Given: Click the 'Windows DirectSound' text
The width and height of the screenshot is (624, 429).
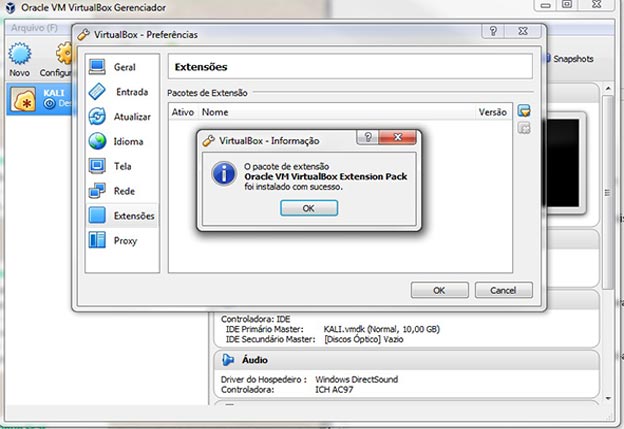Looking at the screenshot, I should [356, 379].
